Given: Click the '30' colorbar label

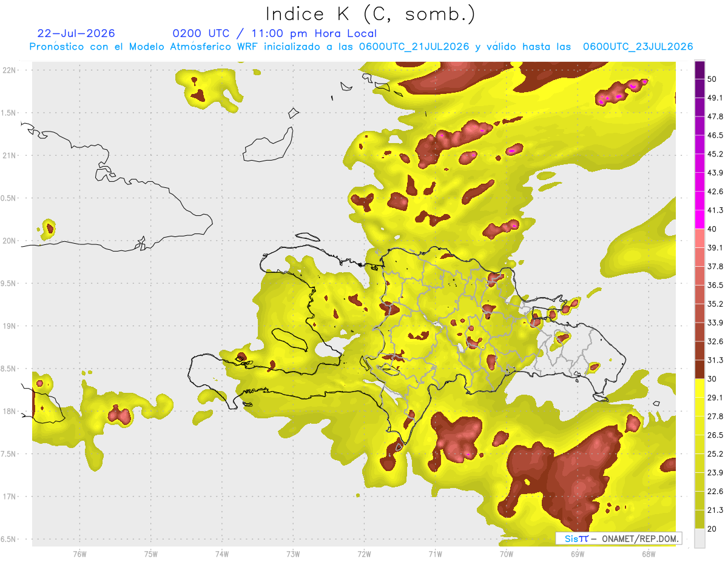Looking at the screenshot, I should 713,379.
